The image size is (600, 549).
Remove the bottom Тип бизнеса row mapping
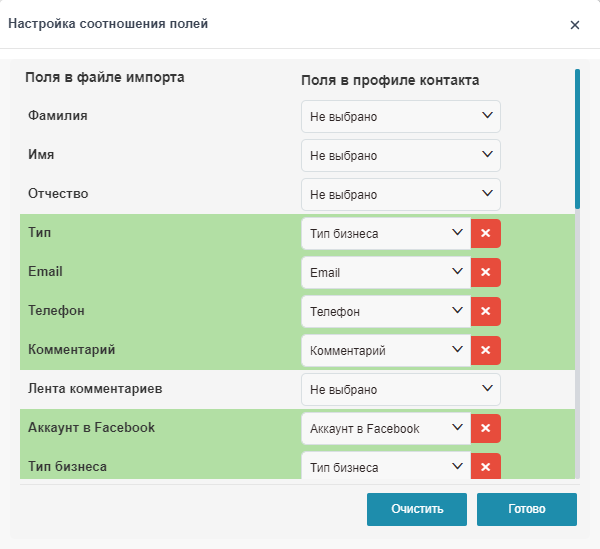tap(485, 467)
